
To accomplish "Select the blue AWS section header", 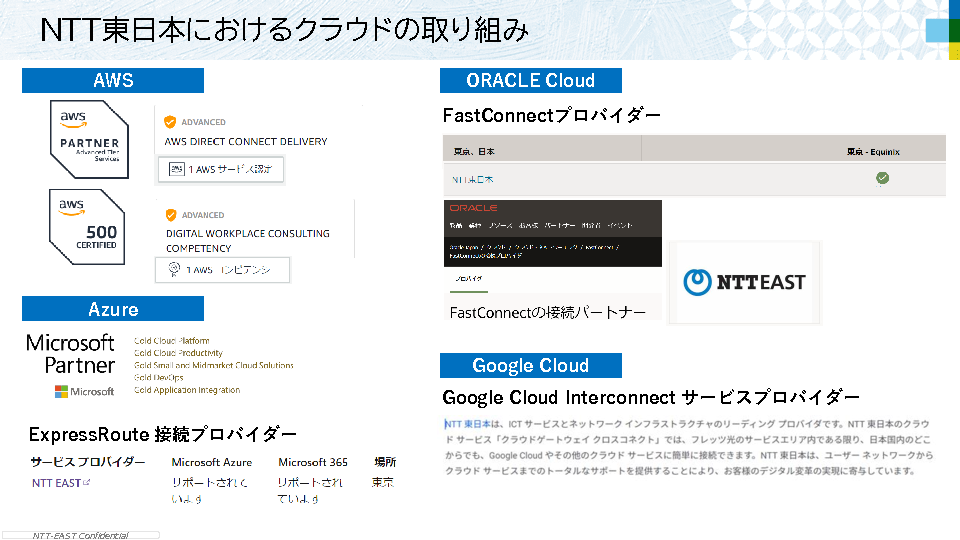I will [113, 80].
